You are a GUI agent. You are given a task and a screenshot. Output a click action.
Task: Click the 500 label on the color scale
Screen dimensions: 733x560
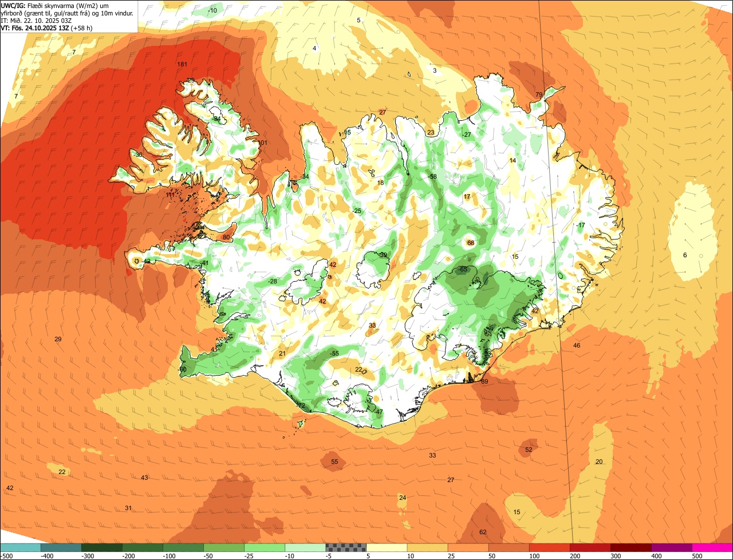(697, 555)
